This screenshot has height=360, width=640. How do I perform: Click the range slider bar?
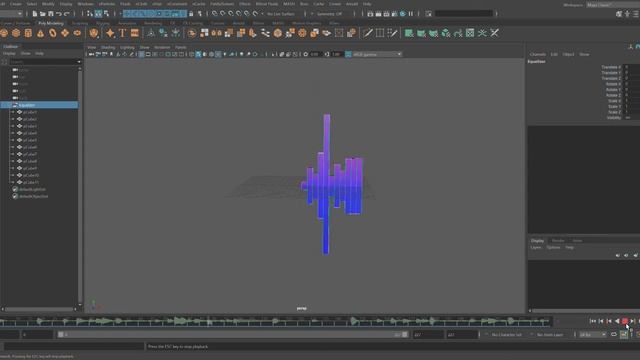[x=233, y=335]
